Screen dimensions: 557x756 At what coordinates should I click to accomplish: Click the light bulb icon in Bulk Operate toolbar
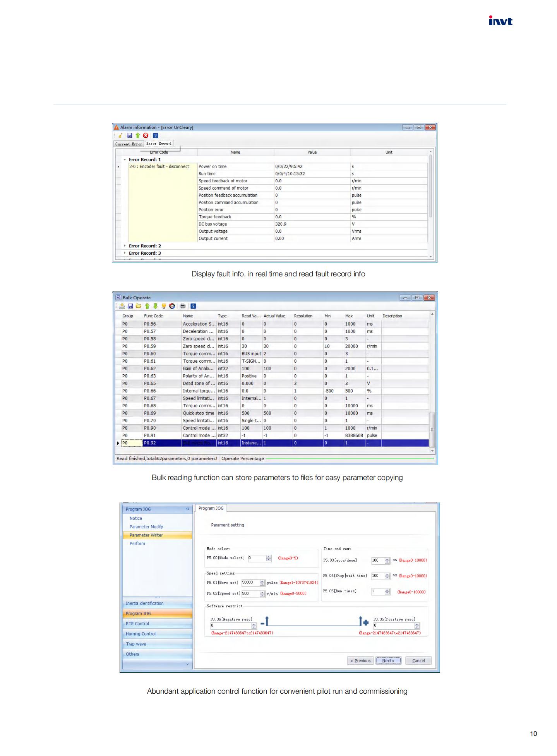[164, 306]
